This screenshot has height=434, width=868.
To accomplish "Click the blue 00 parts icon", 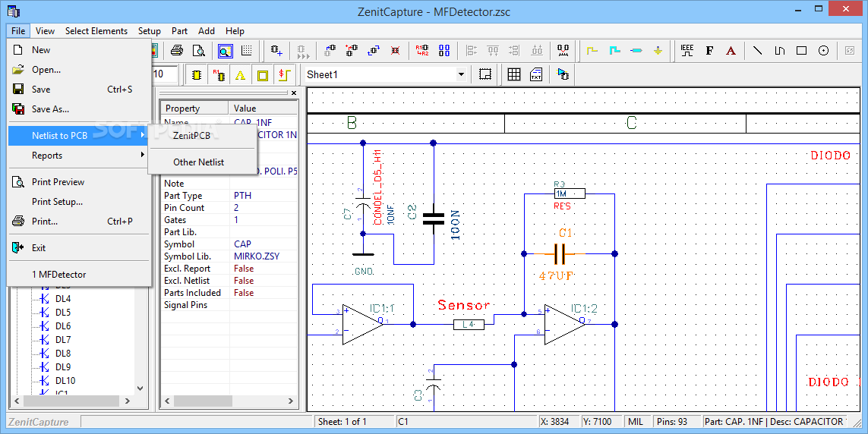I will (x=444, y=51).
